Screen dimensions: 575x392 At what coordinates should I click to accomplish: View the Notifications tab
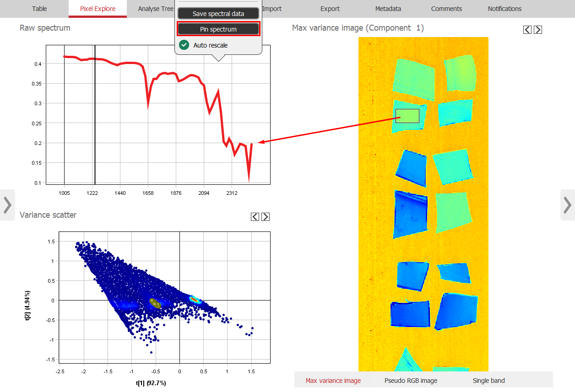coord(504,9)
